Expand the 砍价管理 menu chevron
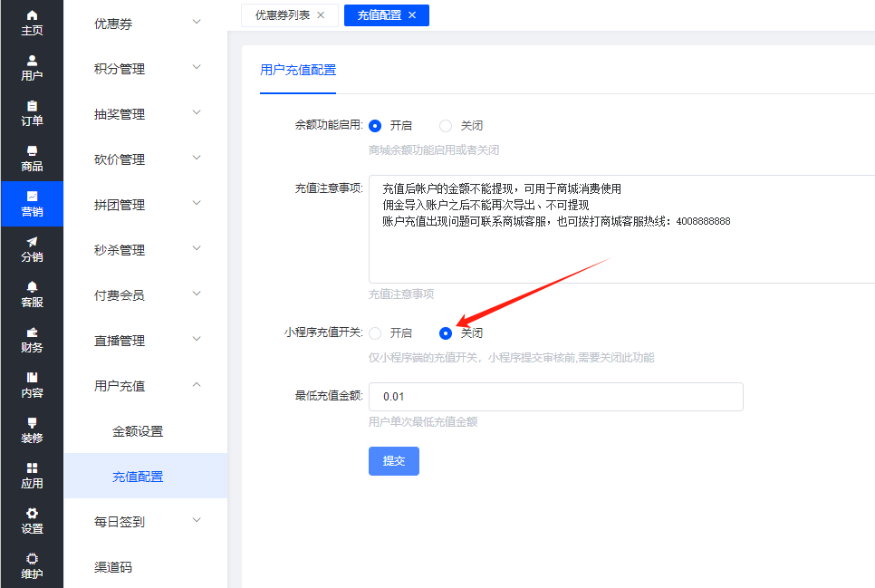Viewport: 875px width, 588px height. click(x=197, y=158)
